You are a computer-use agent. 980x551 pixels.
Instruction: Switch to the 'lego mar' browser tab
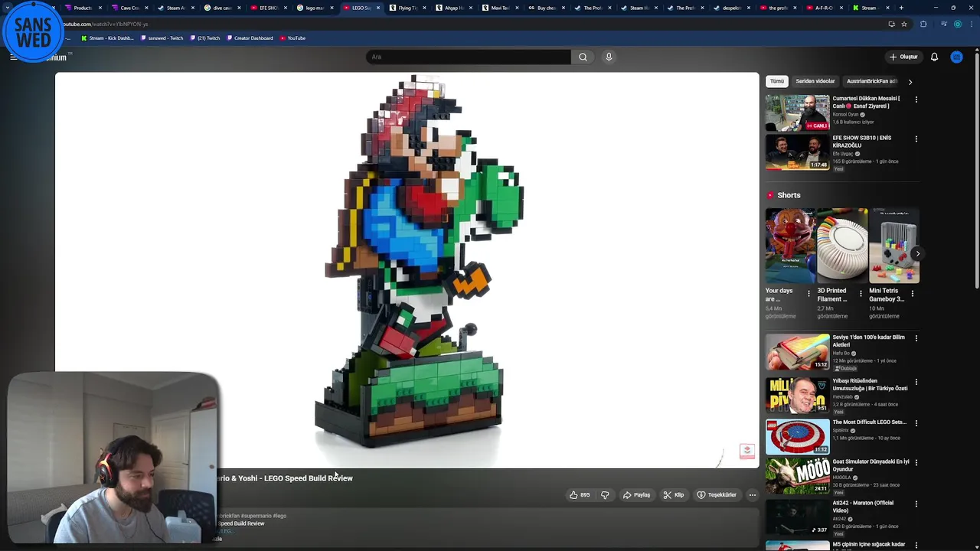(315, 8)
